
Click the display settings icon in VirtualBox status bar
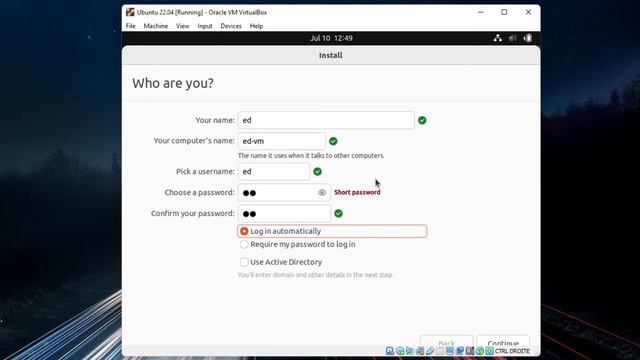(449, 351)
